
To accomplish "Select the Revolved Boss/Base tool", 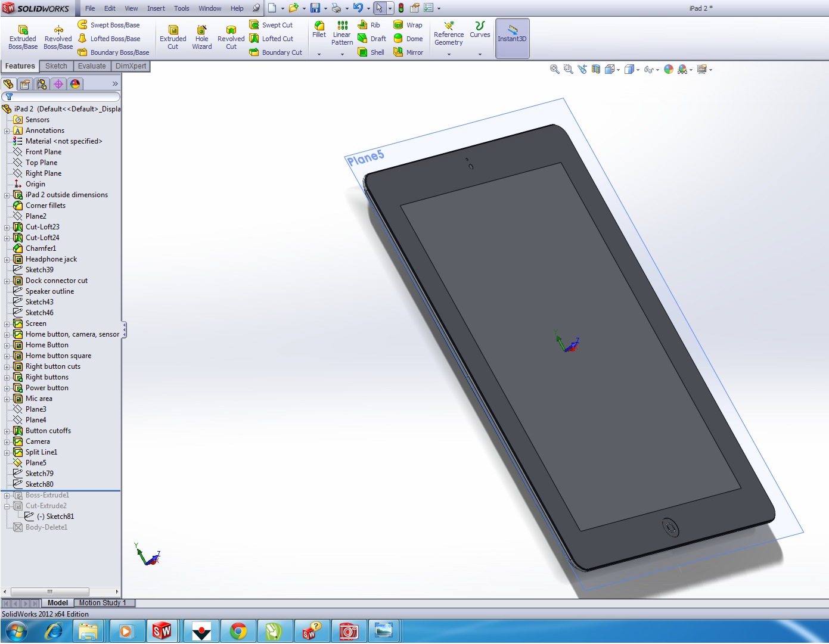I will 58,38.
